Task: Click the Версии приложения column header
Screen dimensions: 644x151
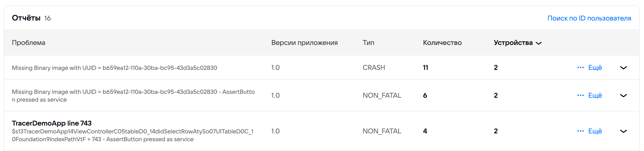Action: click(304, 43)
